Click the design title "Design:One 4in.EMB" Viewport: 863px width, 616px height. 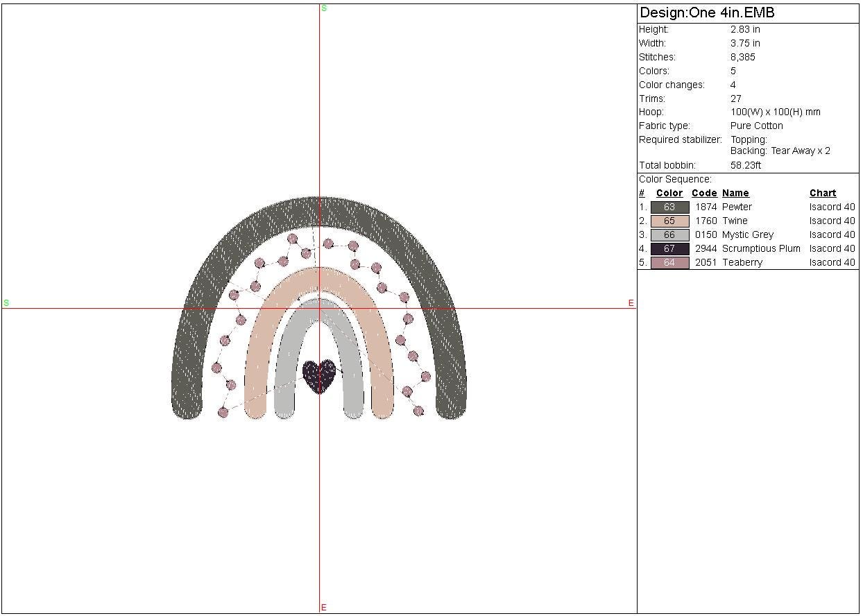pos(707,12)
